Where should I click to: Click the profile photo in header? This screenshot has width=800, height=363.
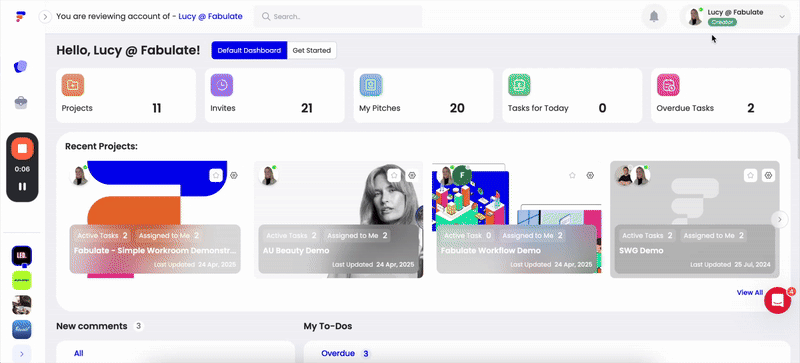pos(695,17)
